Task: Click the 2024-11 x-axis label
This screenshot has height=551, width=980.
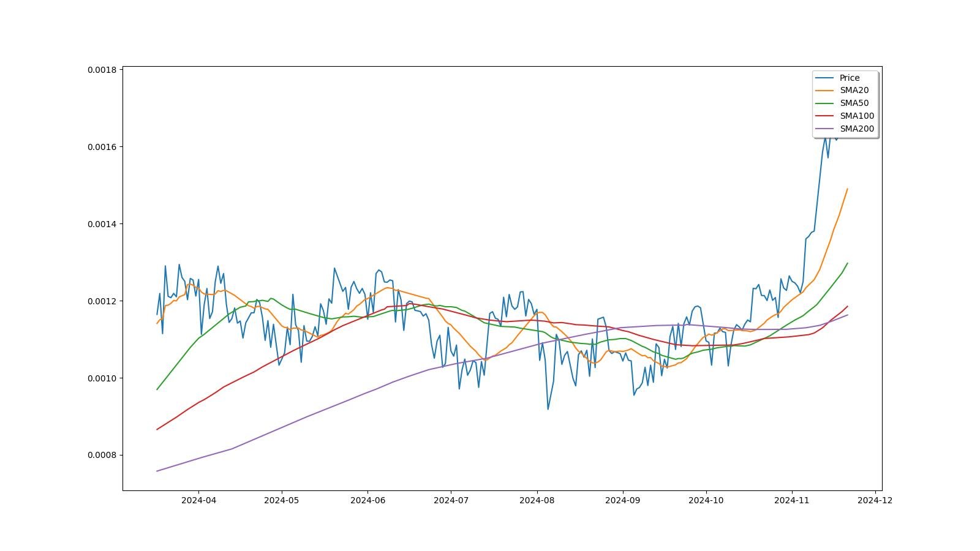Action: click(x=792, y=500)
